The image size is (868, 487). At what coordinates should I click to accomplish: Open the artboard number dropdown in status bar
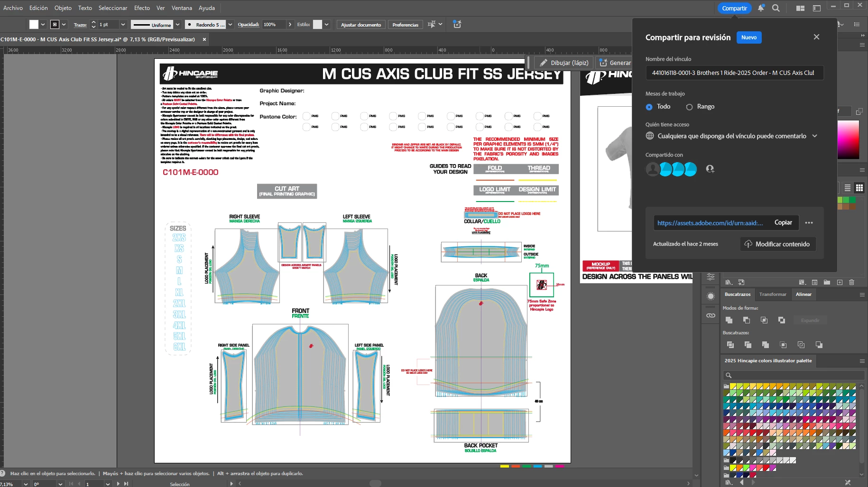(108, 484)
